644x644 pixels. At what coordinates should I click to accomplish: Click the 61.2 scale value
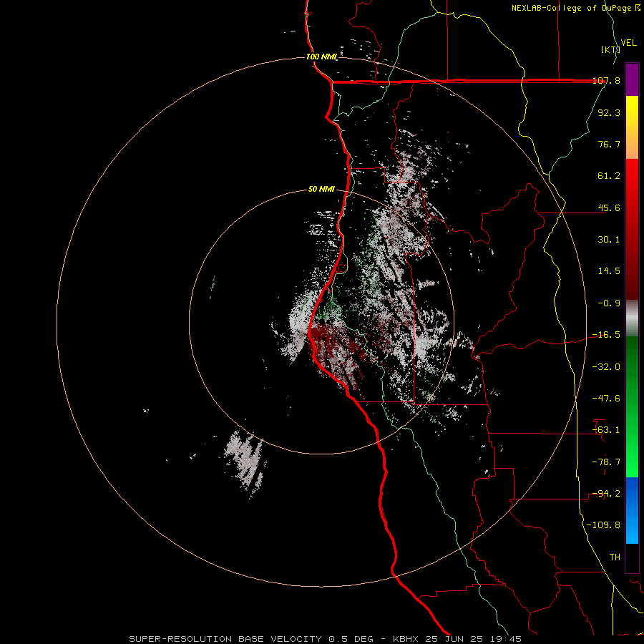point(609,176)
